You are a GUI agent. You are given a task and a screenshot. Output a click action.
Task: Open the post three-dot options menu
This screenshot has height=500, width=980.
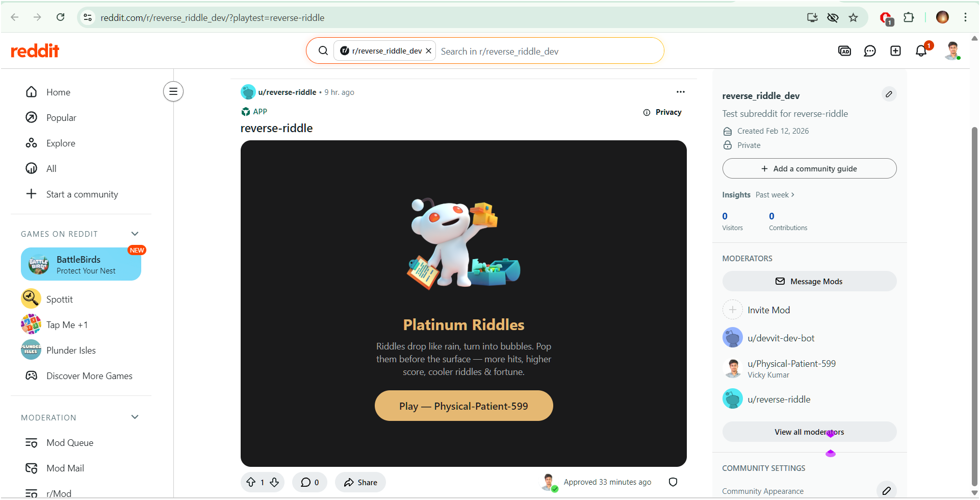pos(681,92)
